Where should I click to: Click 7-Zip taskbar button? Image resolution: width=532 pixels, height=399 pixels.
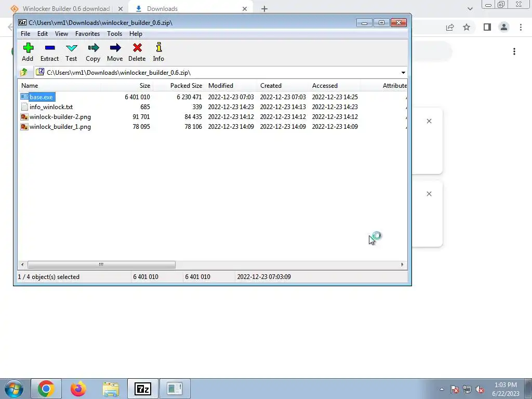[143, 389]
